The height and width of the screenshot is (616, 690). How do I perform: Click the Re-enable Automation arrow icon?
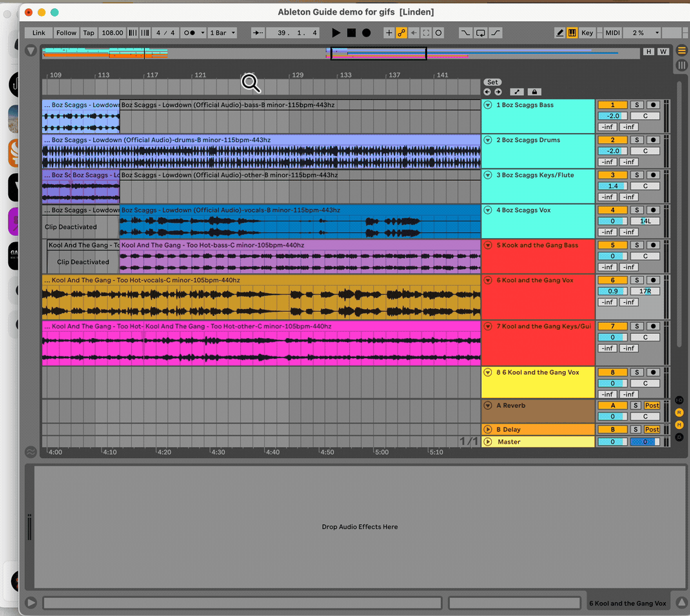413,32
